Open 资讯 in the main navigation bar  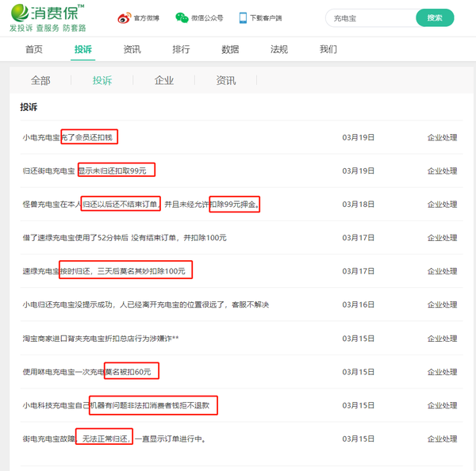pos(132,49)
